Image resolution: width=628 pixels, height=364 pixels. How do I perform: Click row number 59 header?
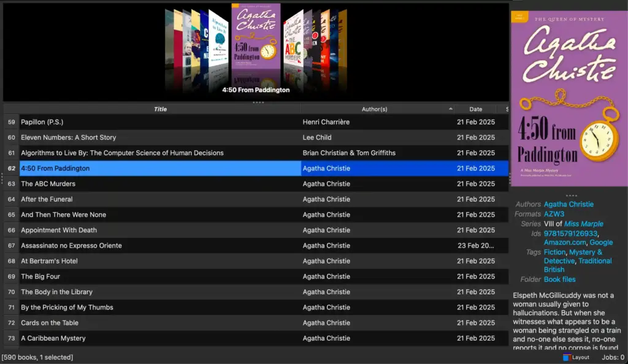pyautogui.click(x=12, y=122)
